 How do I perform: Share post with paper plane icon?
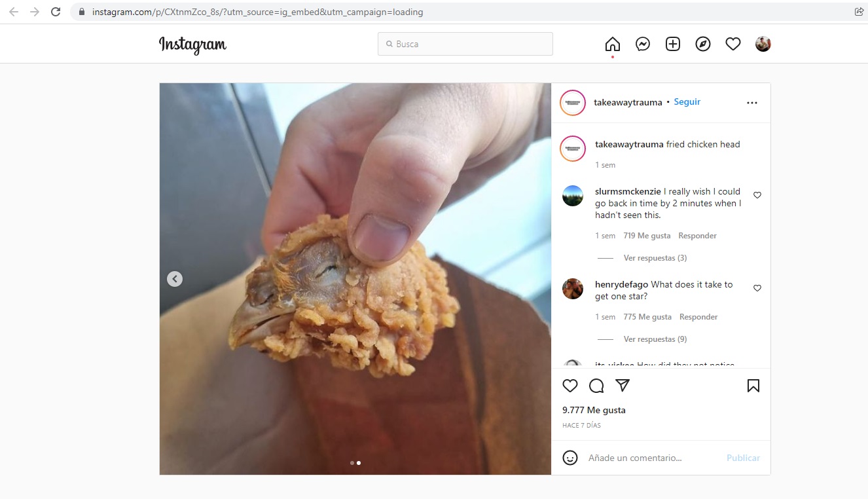(623, 386)
